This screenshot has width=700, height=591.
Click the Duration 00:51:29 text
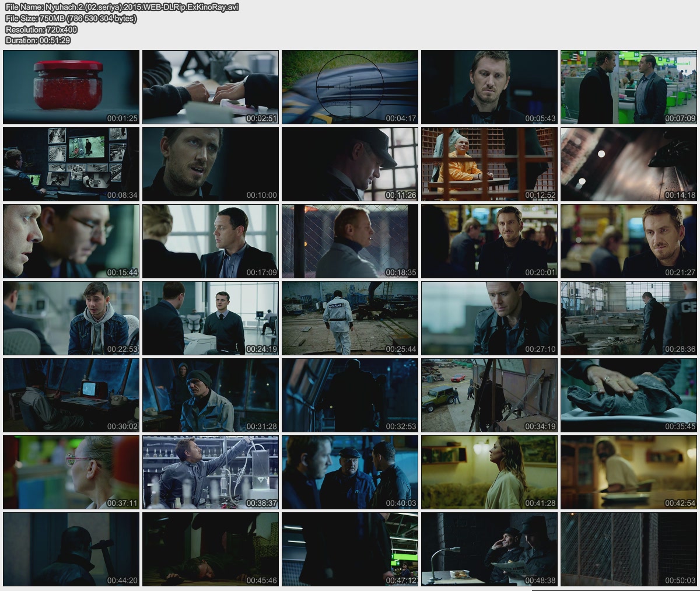tap(38, 40)
